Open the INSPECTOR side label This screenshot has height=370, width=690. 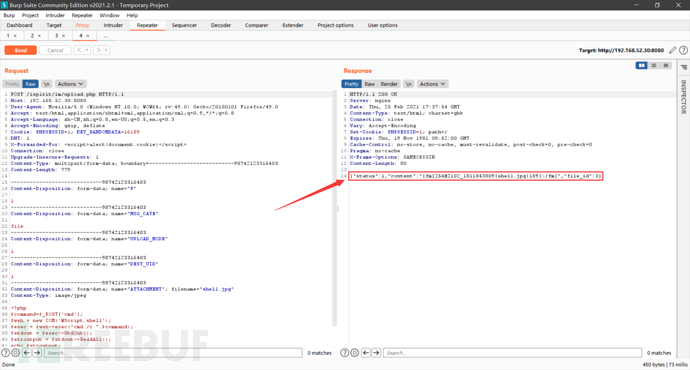pyautogui.click(x=683, y=97)
